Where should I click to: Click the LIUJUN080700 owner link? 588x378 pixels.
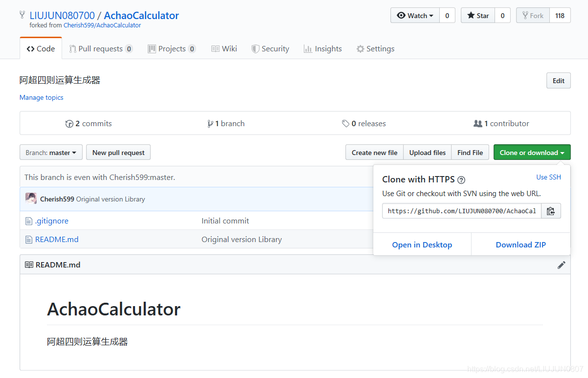(62, 15)
